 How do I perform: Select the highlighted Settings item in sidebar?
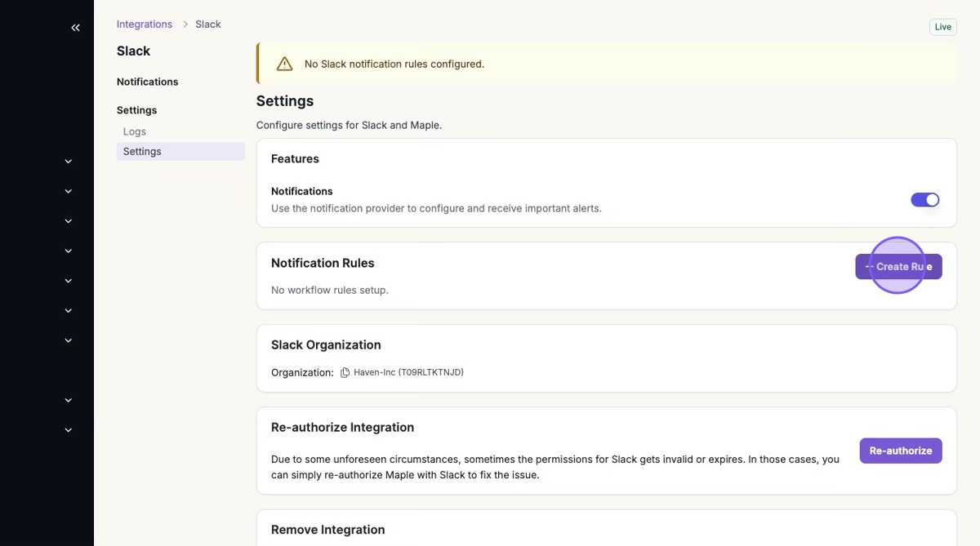[142, 152]
